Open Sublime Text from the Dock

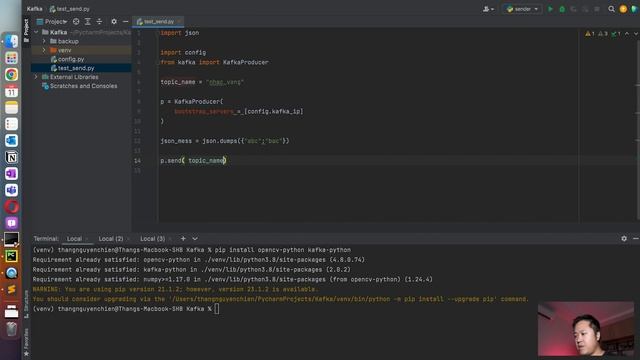coord(11,289)
